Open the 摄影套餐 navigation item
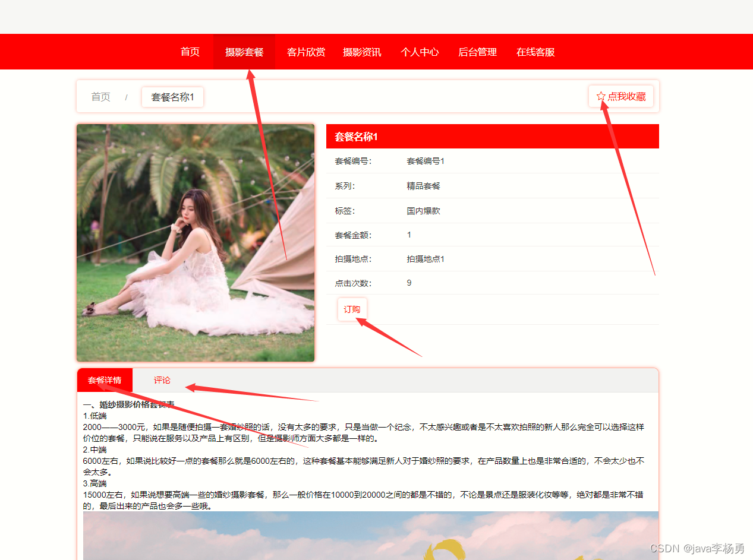The height and width of the screenshot is (560, 753). (244, 52)
